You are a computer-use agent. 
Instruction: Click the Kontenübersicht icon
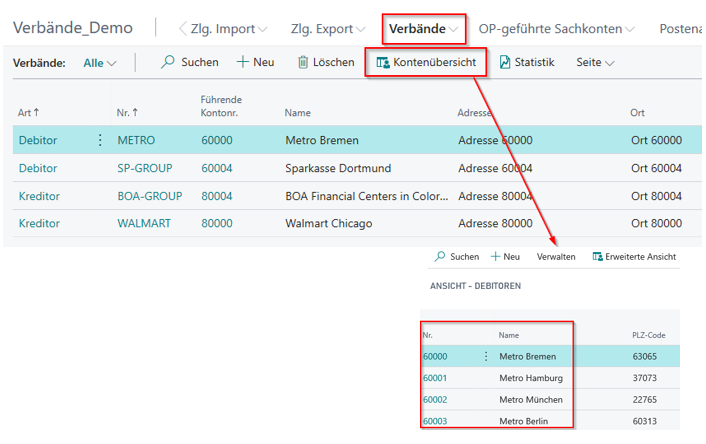pos(383,62)
